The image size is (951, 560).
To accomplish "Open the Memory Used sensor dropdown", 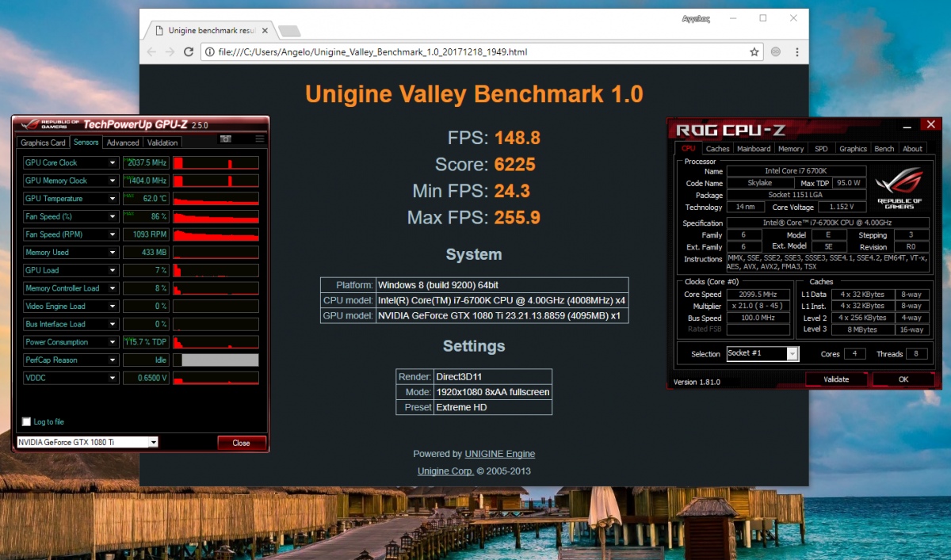I will pyautogui.click(x=113, y=253).
